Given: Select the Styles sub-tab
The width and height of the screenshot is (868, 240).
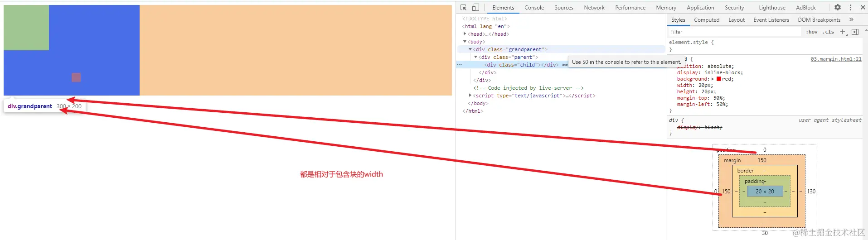Looking at the screenshot, I should [x=678, y=20].
